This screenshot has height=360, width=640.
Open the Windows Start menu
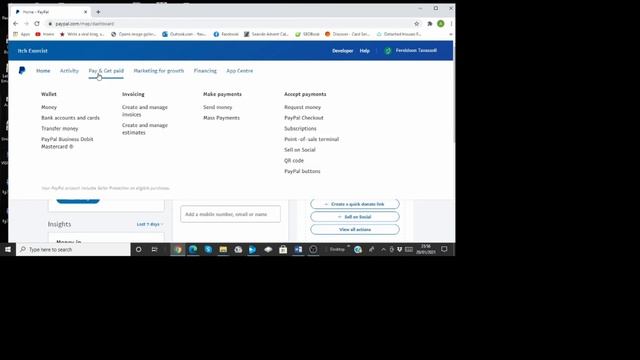tap(8, 249)
